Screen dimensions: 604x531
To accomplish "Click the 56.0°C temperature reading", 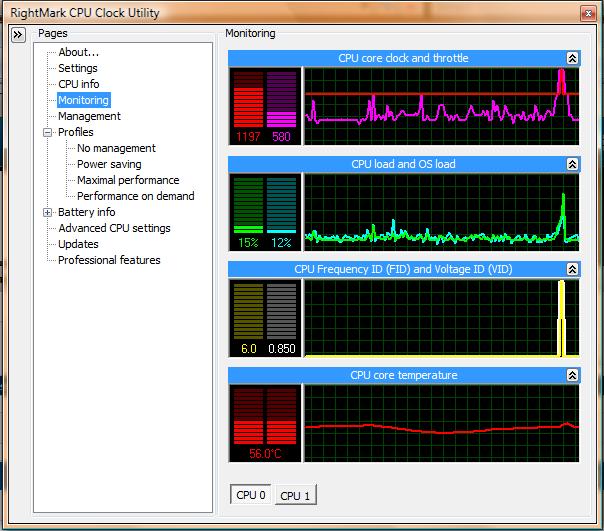I will tap(265, 454).
